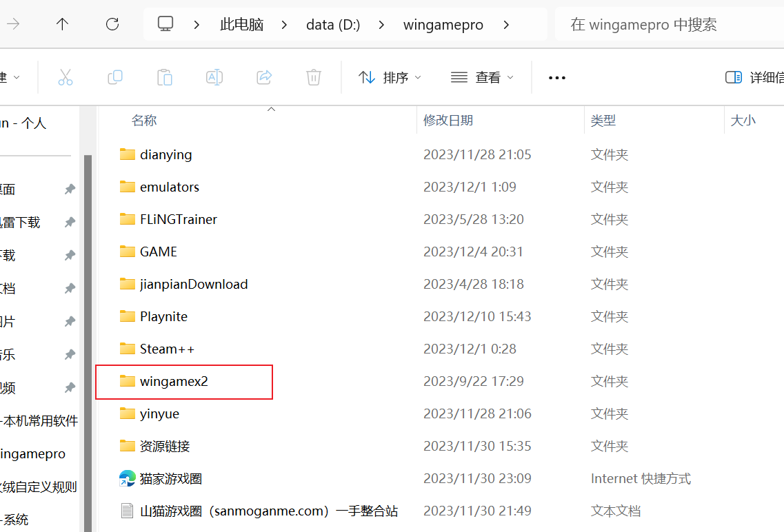Click the Delete icon in the toolbar
784x532 pixels.
(x=314, y=77)
